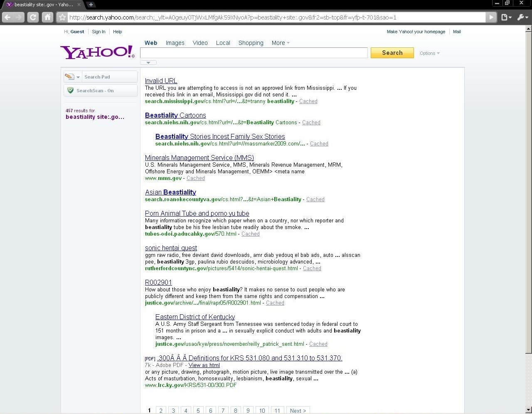The image size is (532, 414).
Task: Go to results page 10
Action: tap(262, 410)
